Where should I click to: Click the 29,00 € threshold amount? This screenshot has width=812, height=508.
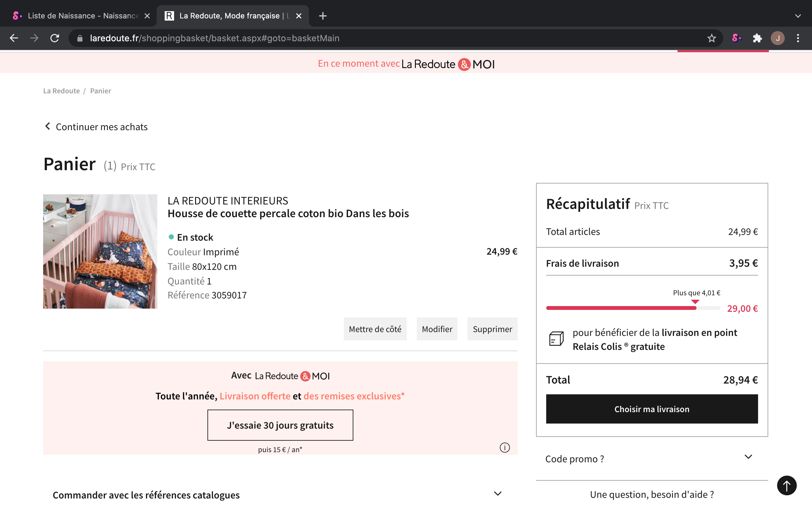[x=742, y=308]
